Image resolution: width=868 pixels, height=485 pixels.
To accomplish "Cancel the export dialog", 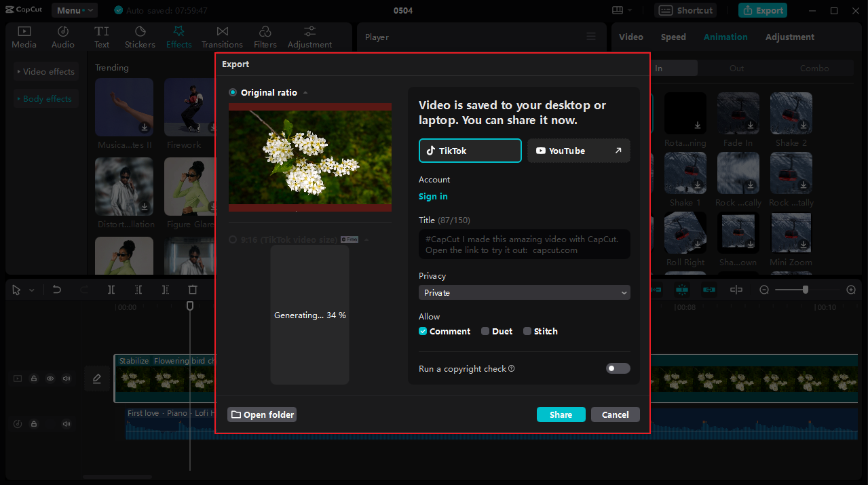I will 616,414.
